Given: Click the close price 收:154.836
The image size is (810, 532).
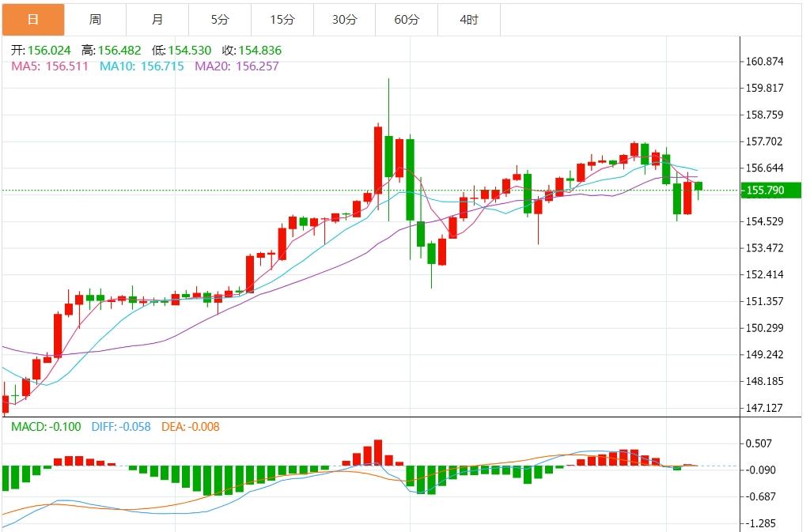Looking at the screenshot, I should pyautogui.click(x=252, y=50).
